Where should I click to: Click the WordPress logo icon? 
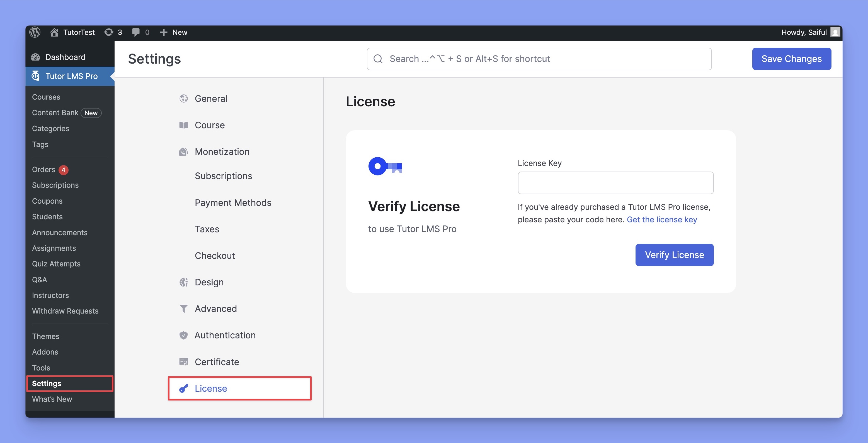[35, 32]
